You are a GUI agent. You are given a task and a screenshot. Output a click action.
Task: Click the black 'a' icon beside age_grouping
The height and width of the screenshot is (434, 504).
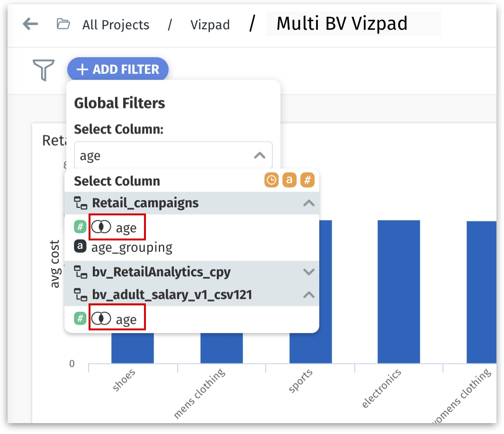coord(80,247)
